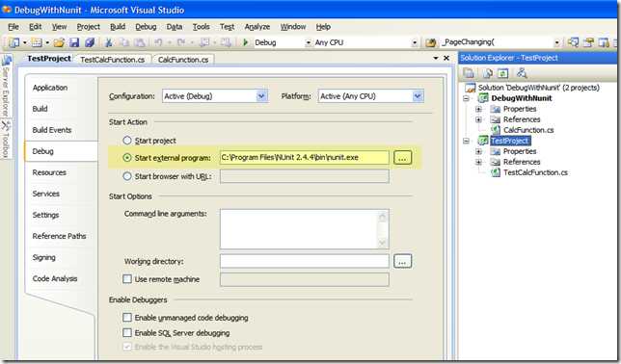Select TestCalcFunction.cs in Solution Explorer

[x=535, y=172]
